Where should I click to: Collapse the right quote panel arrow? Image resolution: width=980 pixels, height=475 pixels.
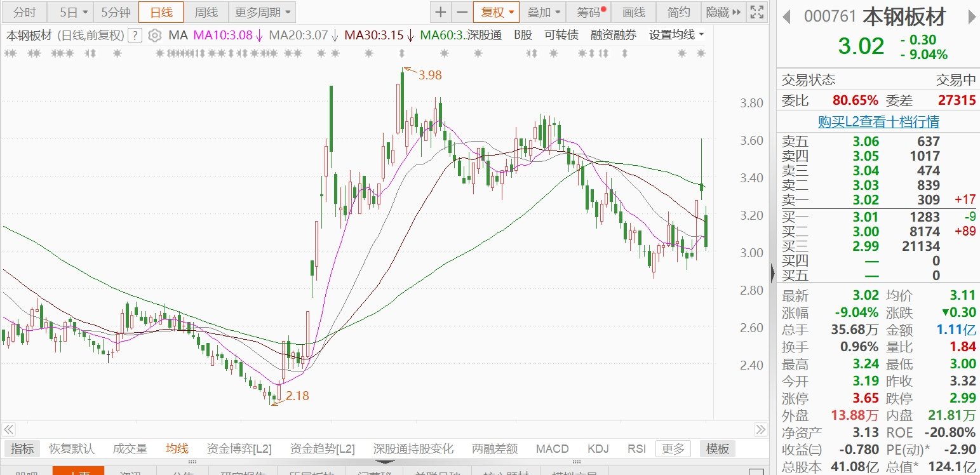(x=772, y=273)
